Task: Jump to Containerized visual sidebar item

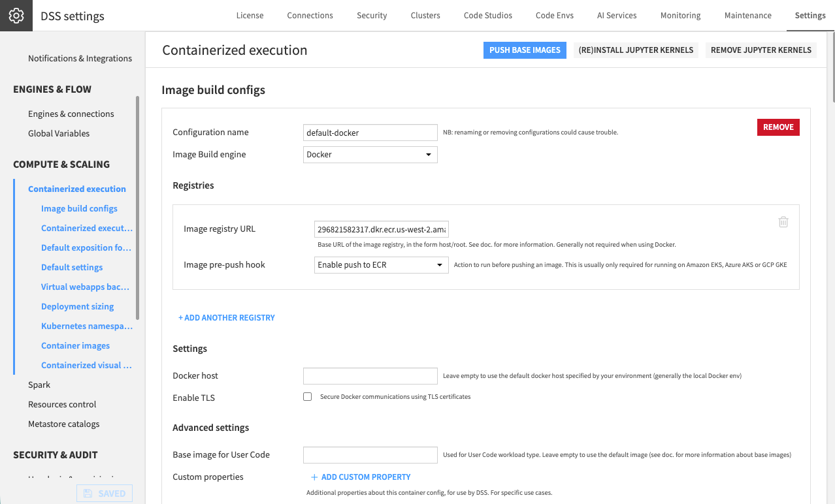Action: click(x=86, y=366)
